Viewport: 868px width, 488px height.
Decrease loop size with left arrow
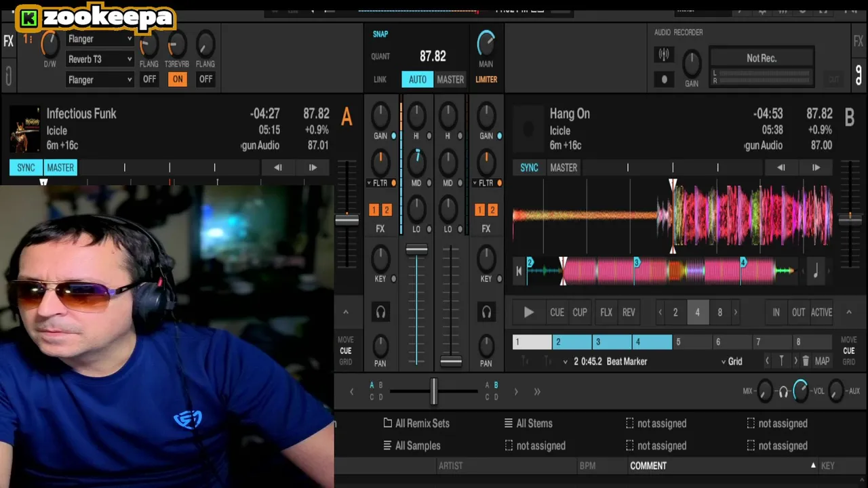coord(660,312)
